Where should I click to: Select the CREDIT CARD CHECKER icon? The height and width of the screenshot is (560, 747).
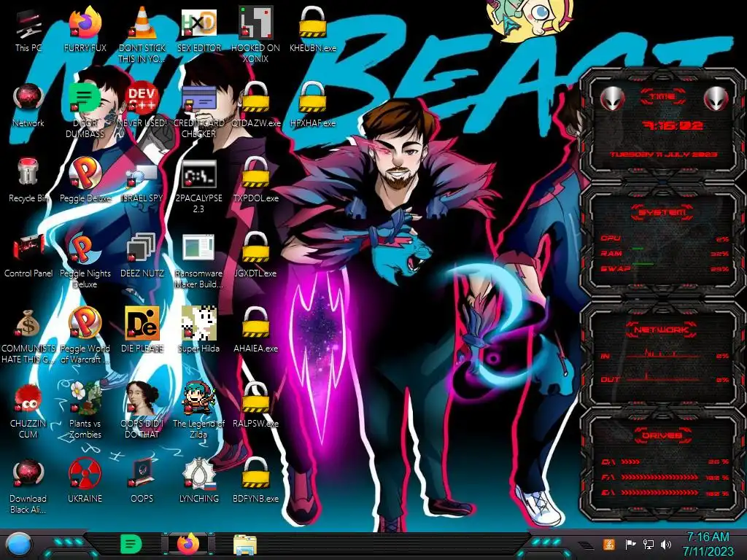198,111
